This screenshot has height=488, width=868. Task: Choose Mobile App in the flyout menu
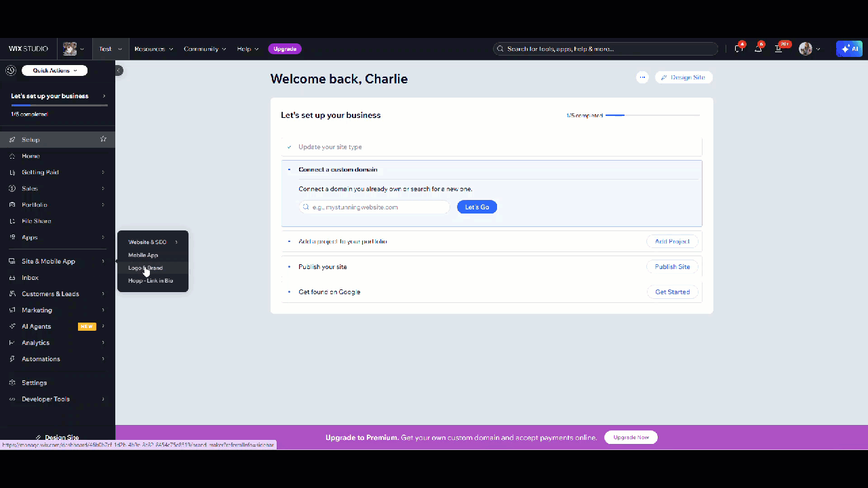pos(143,255)
